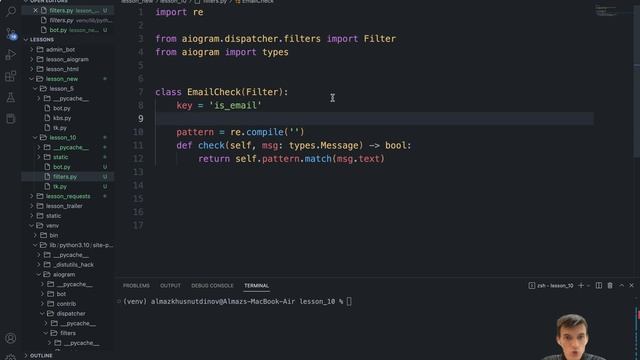Open the Testing flask view
The width and height of the screenshot is (640, 360).
pyautogui.click(x=11, y=97)
